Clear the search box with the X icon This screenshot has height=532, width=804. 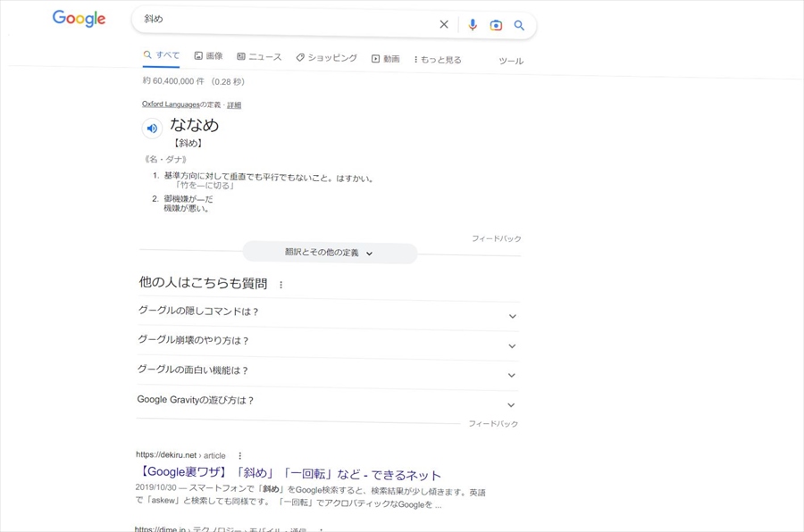point(444,25)
